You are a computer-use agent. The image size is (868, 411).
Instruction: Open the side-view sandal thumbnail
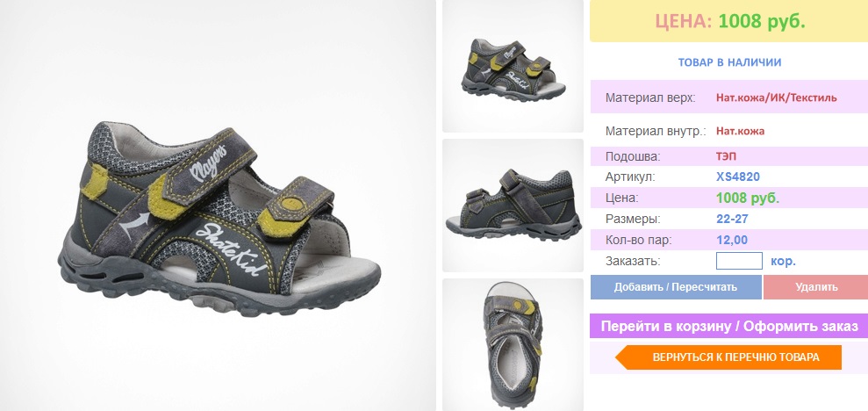pyautogui.click(x=513, y=205)
